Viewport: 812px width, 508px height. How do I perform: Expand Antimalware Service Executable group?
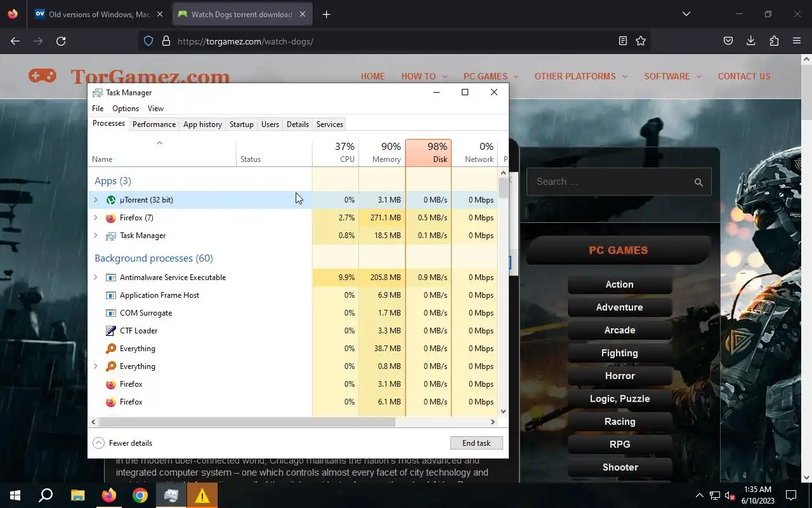pos(96,277)
